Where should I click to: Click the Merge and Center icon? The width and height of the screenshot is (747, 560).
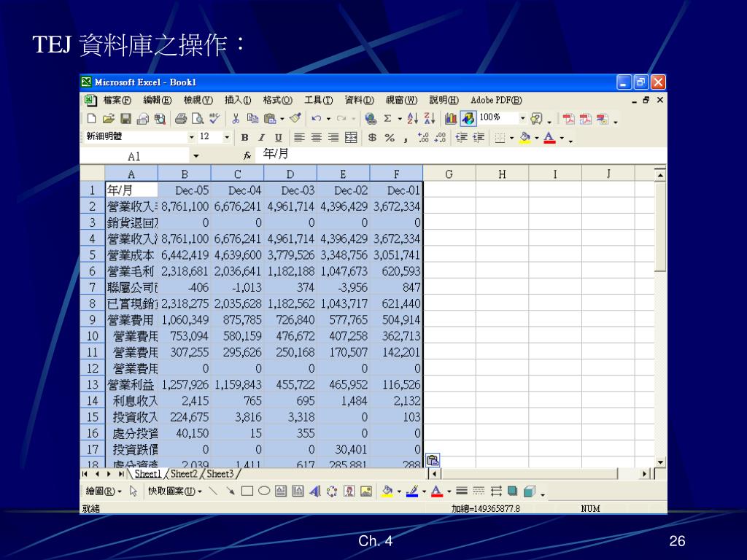point(351,138)
